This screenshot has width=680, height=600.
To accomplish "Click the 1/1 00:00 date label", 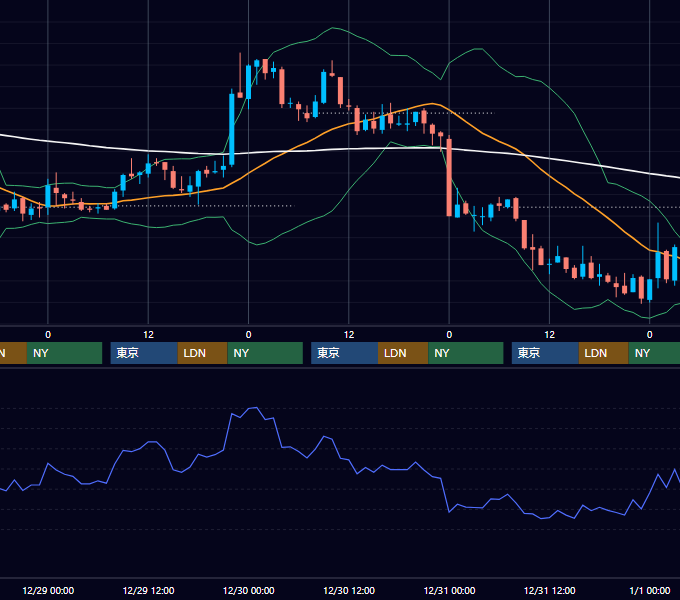I will [650, 590].
